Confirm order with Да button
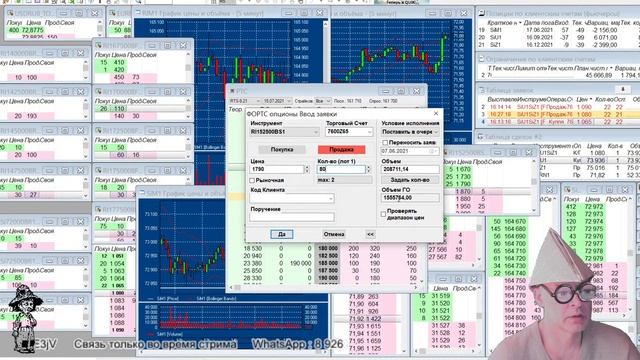The height and width of the screenshot is (360, 640). point(282,234)
